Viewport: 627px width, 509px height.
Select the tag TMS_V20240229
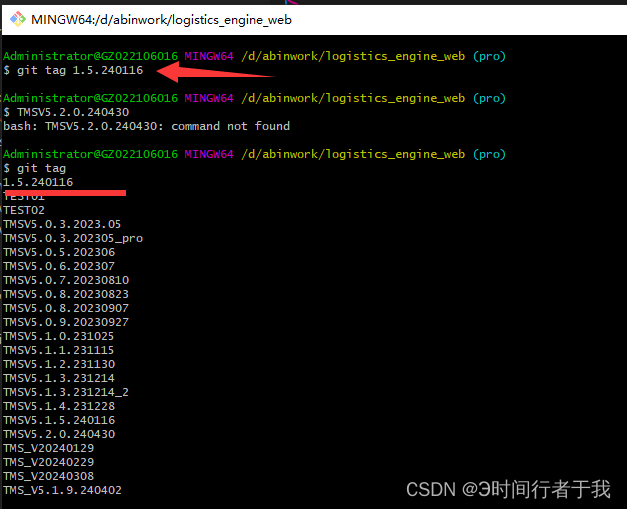click(x=49, y=462)
